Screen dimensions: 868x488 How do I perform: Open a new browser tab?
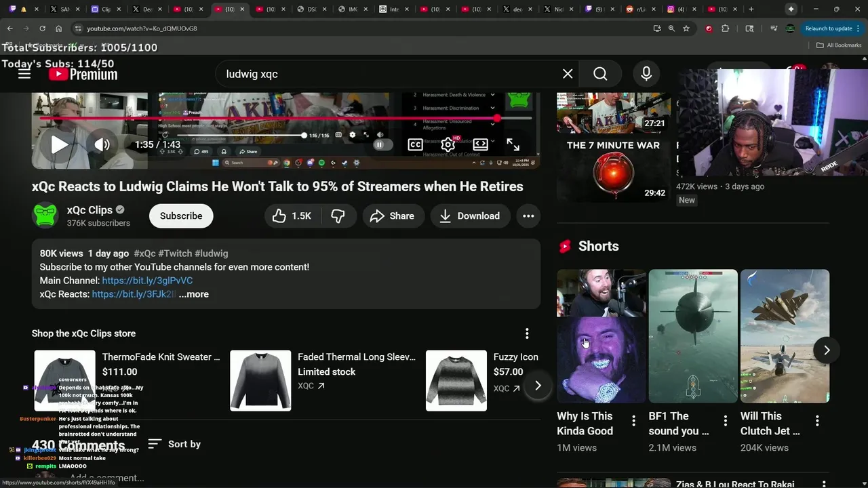click(751, 9)
